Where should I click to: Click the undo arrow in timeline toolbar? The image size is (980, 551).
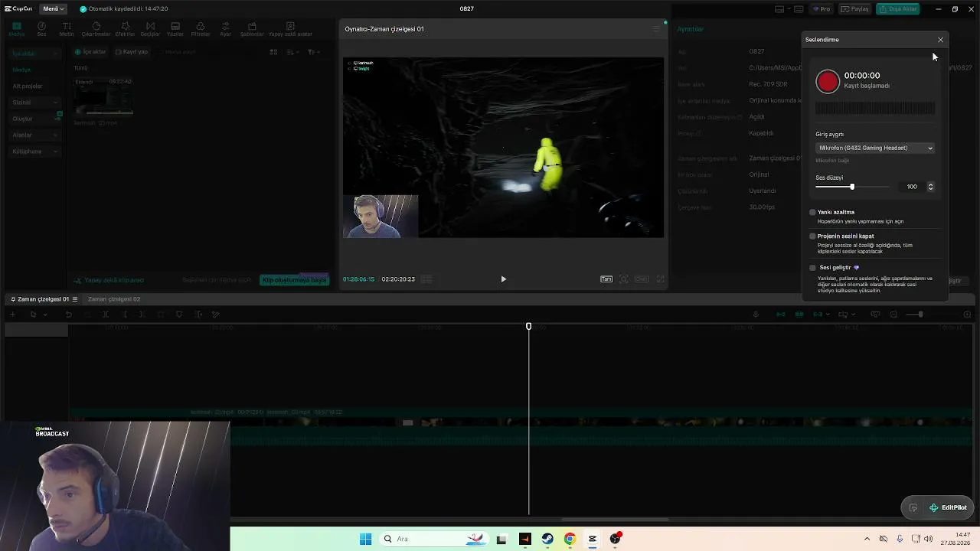click(x=68, y=315)
